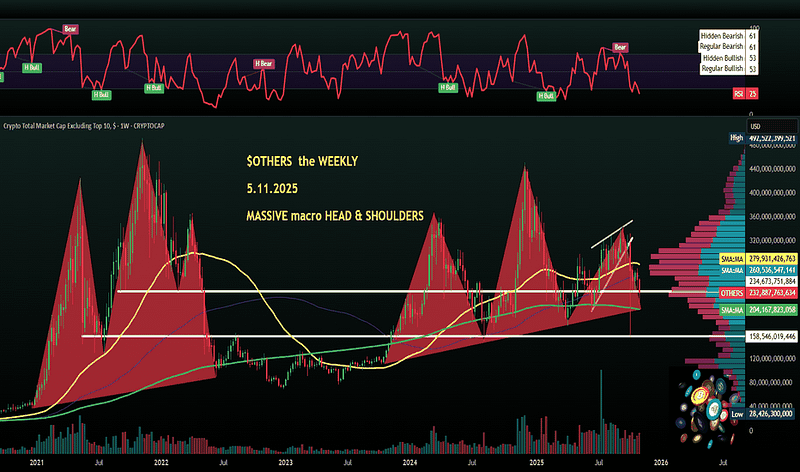Select the "5.11.2025" date annotation
Screen dimensions: 800x472
(272, 189)
